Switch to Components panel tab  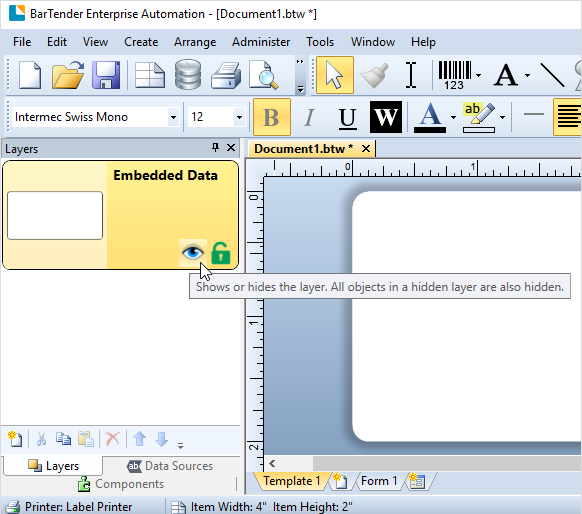coord(121,484)
